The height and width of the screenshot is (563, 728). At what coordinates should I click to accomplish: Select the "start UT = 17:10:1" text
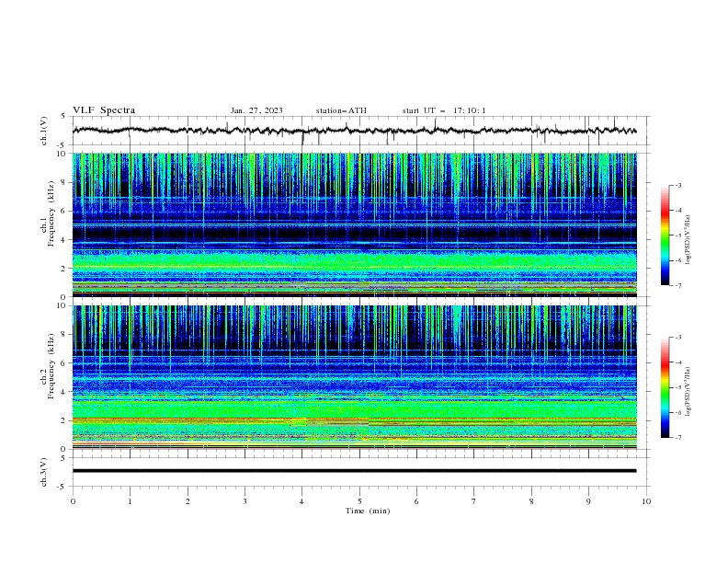tap(444, 110)
